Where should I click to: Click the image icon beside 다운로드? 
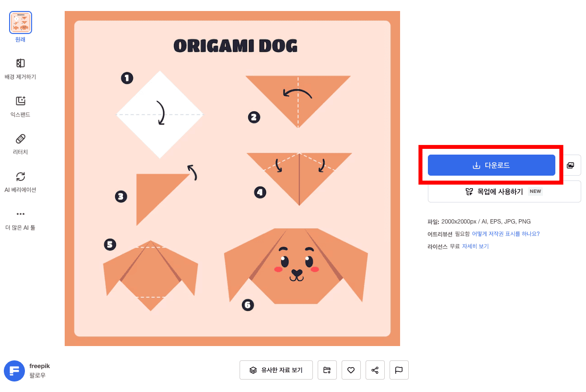tap(570, 165)
